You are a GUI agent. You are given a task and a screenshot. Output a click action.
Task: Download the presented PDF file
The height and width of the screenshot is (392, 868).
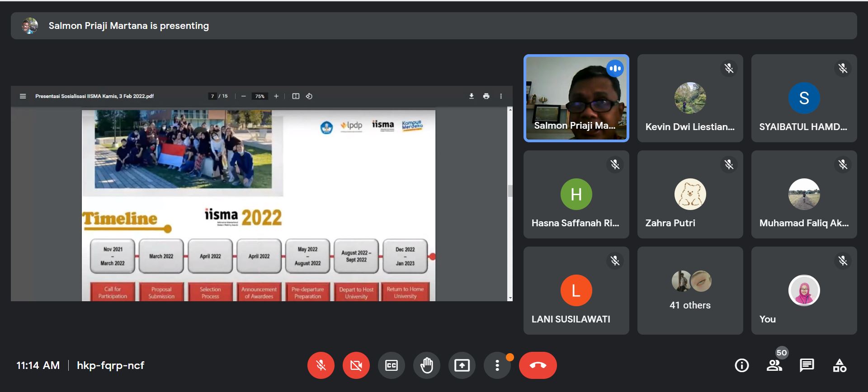[472, 96]
